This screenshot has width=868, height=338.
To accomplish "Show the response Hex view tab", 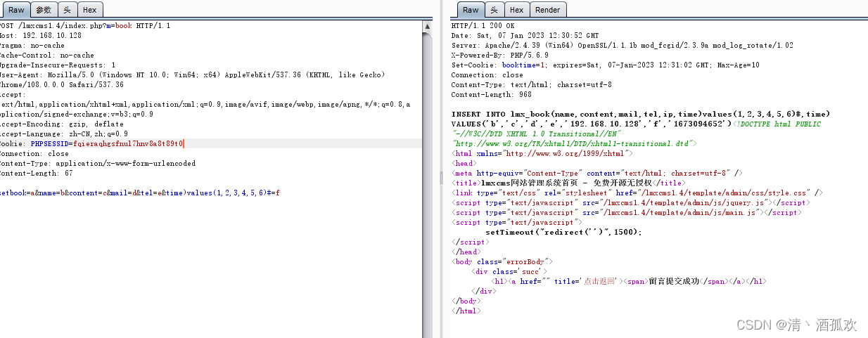I will tap(516, 10).
